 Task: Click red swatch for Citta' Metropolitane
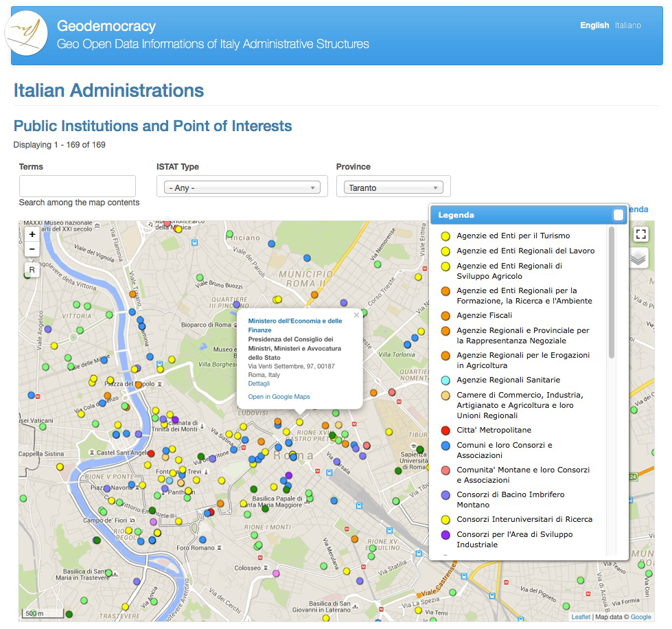445,431
